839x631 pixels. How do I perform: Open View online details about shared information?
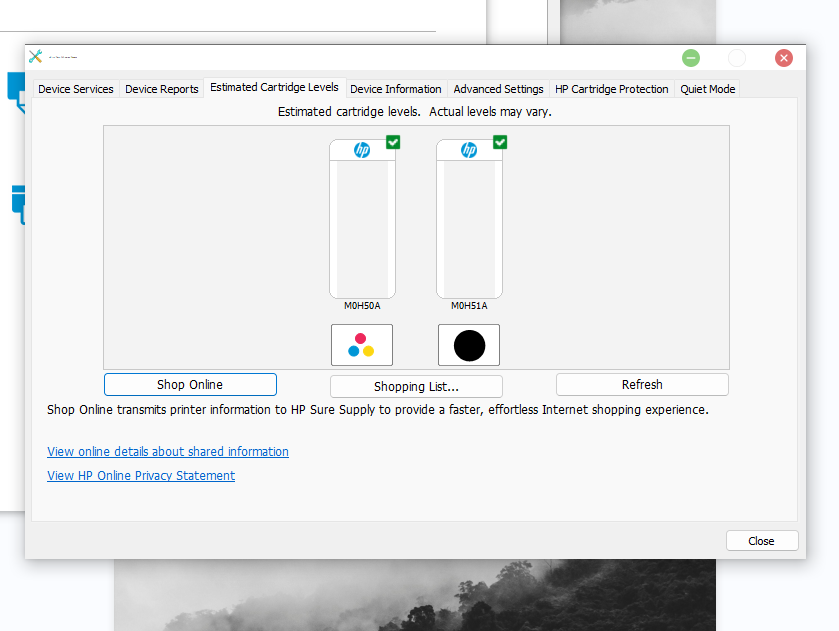168,452
